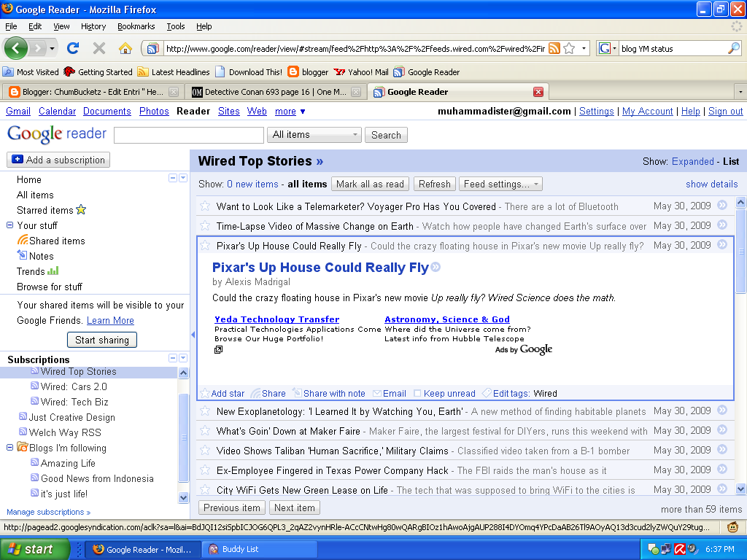Click the Stop loading X icon
Screen dimensions: 747x560
(x=99, y=48)
